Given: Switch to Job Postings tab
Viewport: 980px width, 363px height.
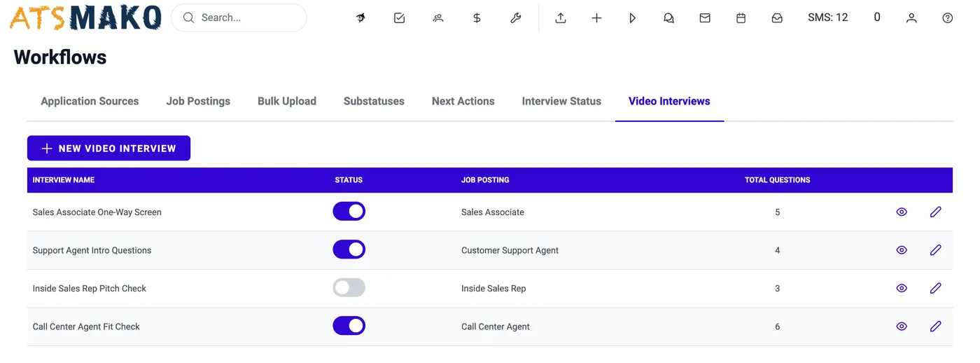Looking at the screenshot, I should click(198, 101).
